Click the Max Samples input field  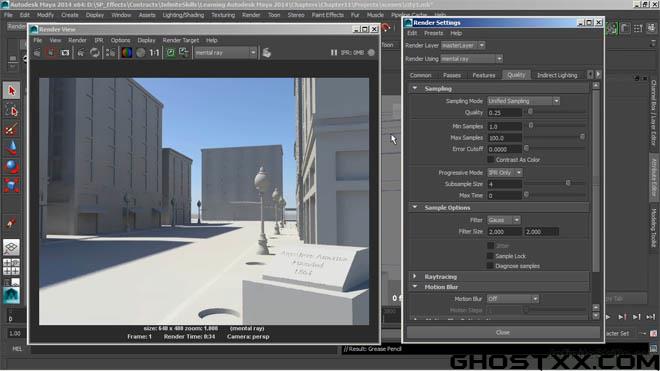(504, 138)
